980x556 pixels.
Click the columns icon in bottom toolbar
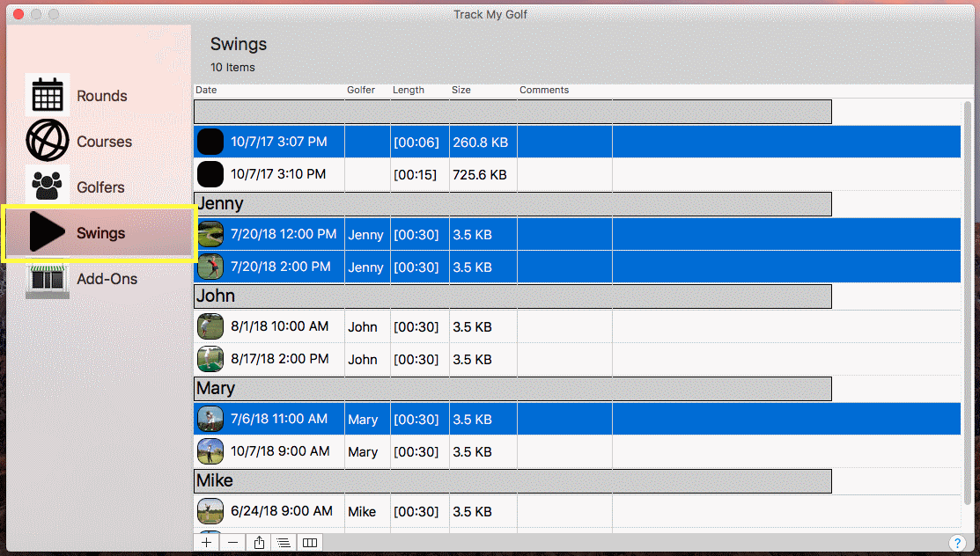[310, 543]
